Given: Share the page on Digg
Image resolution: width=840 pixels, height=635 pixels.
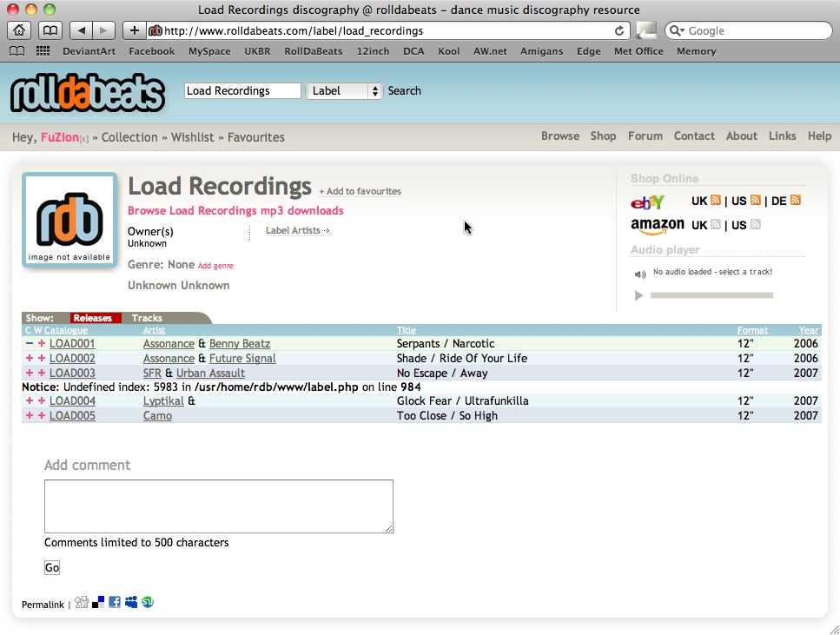Looking at the screenshot, I should point(82,602).
